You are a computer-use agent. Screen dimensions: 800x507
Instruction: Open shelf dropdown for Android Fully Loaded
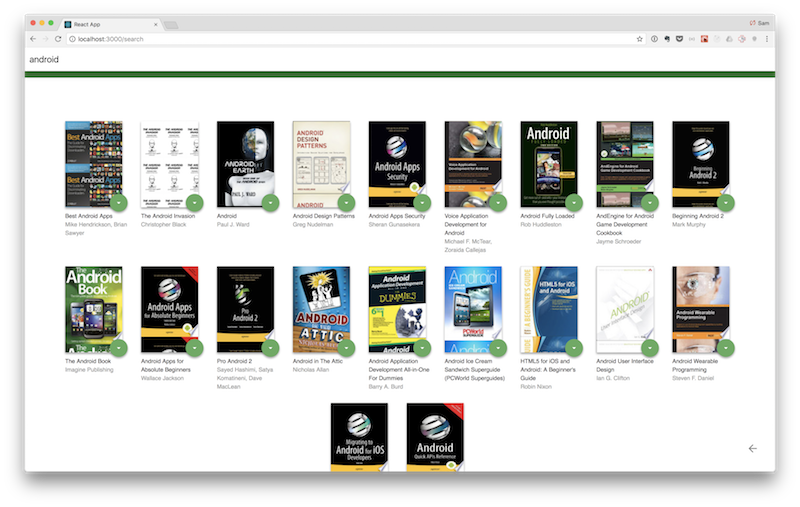tap(574, 203)
